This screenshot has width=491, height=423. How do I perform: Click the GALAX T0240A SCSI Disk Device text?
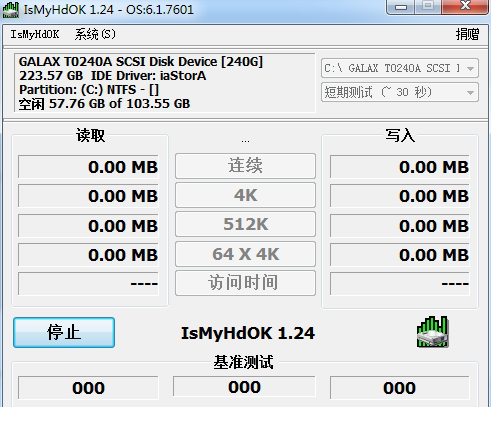(x=141, y=62)
